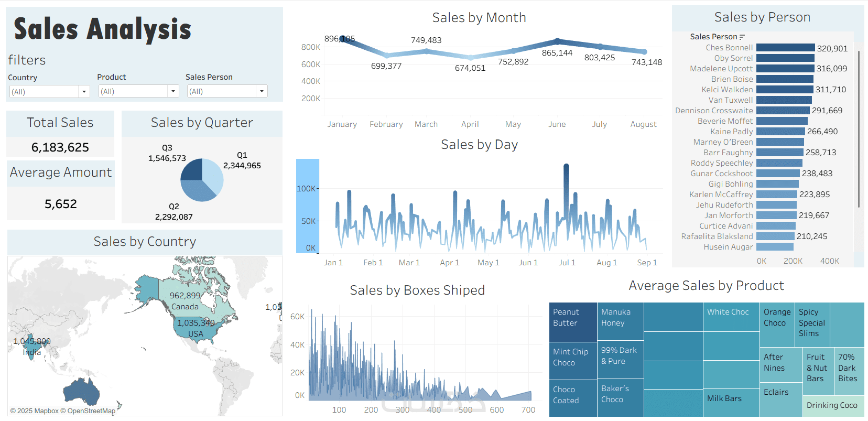The height and width of the screenshot is (421, 868).
Task: Select the name Barr Faughny
Action: click(729, 153)
